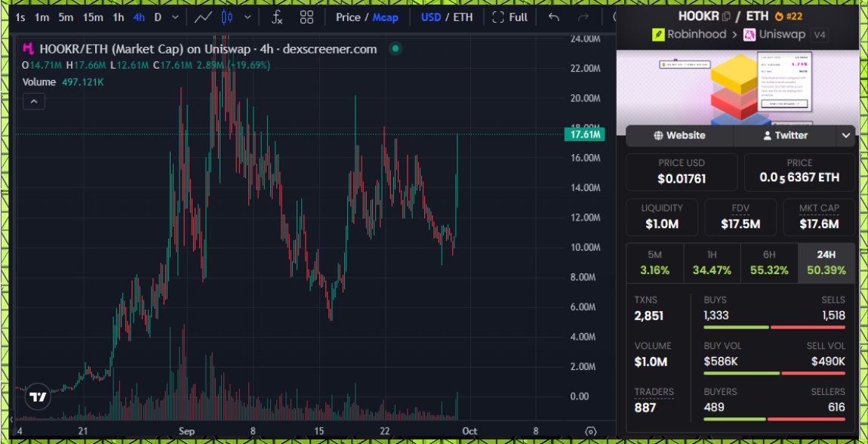Click the green market status dot
The height and width of the screenshot is (444, 868).
[396, 49]
